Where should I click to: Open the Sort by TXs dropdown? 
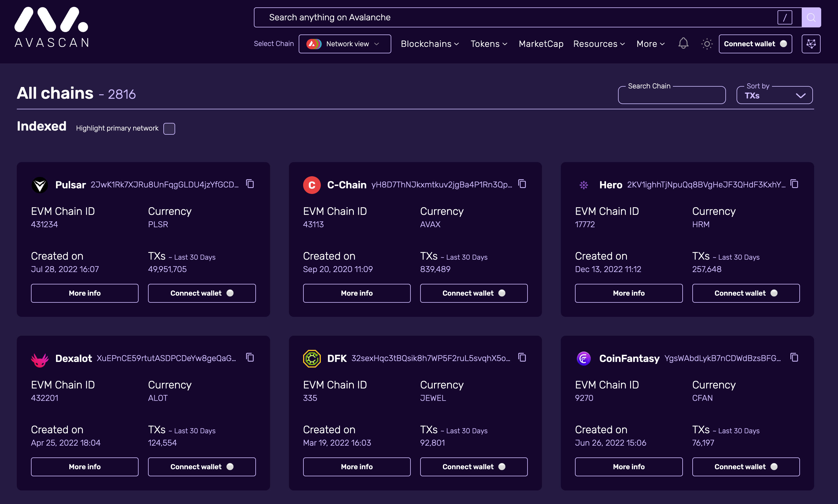(x=775, y=95)
